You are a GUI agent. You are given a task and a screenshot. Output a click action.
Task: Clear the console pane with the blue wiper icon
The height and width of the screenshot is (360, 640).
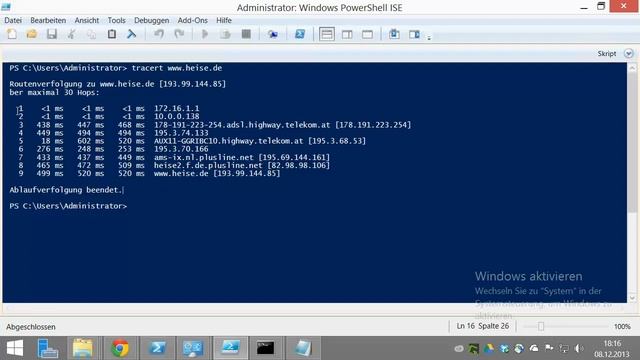[x=131, y=34]
